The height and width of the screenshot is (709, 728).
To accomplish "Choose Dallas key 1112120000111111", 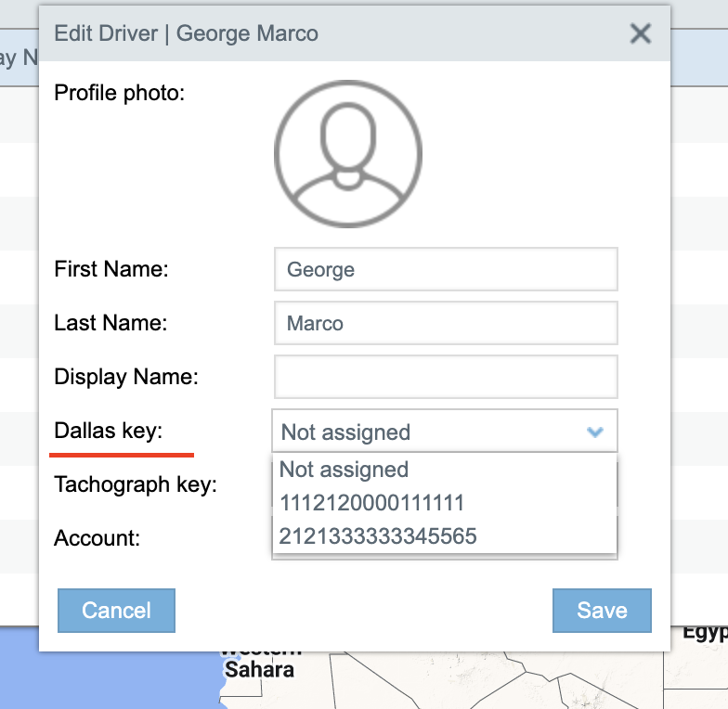I will (371, 503).
